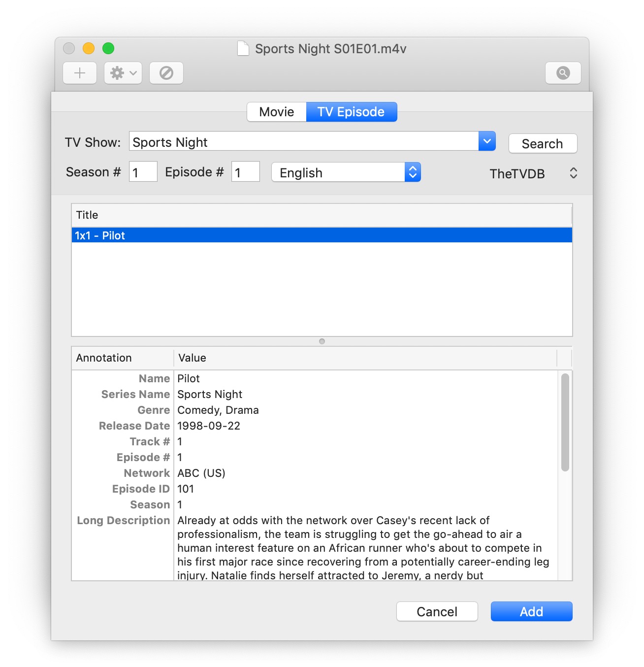Click the magnifier metadata search toolbar icon

point(563,73)
